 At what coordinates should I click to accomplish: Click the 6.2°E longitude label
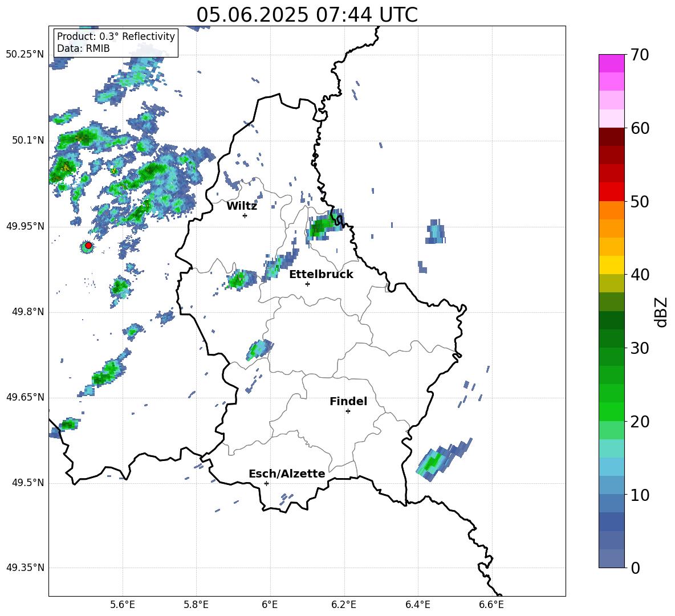[x=344, y=605]
